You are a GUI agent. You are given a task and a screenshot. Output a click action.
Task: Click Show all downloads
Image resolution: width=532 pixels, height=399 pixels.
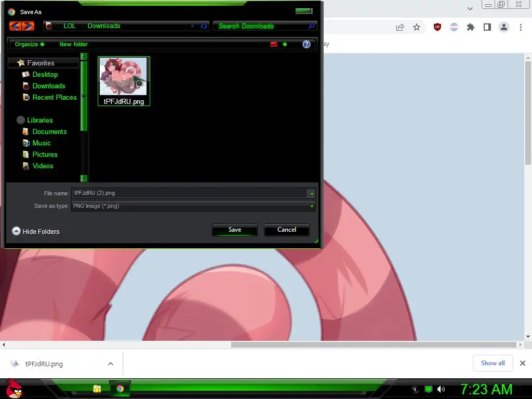[493, 363]
